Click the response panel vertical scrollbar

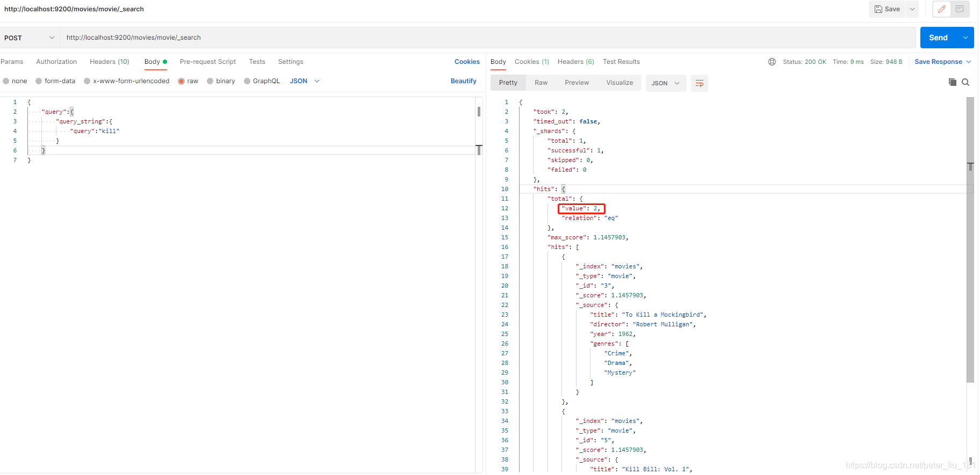(x=970, y=239)
